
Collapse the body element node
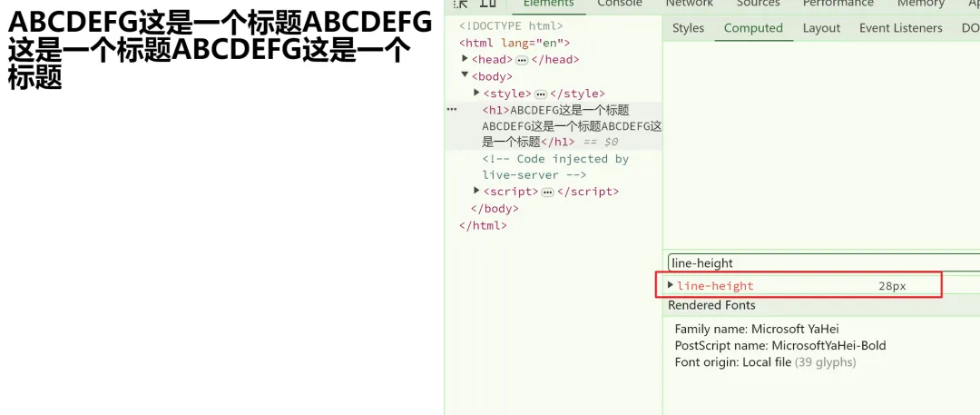[465, 75]
